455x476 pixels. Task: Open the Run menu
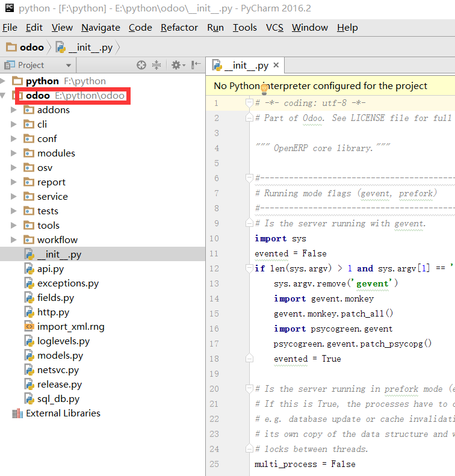[215, 28]
